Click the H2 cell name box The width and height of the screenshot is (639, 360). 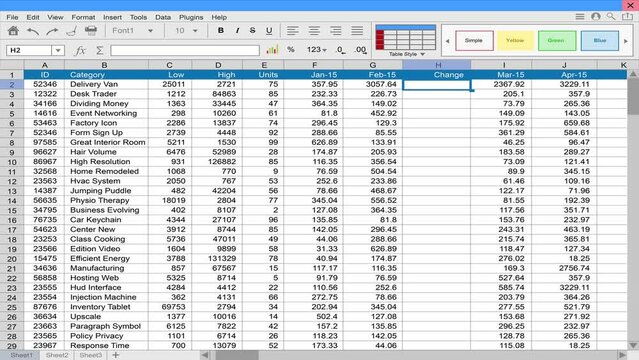(x=29, y=51)
